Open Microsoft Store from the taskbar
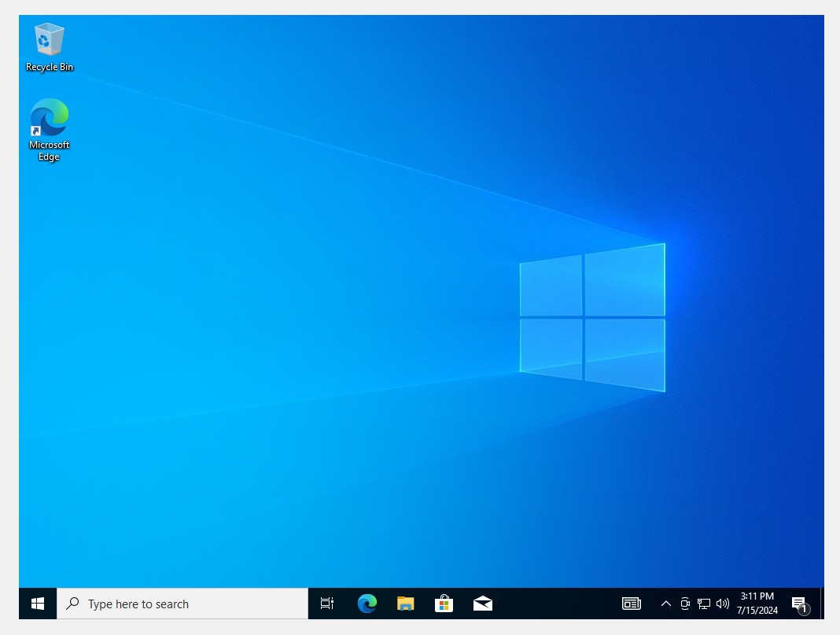Image resolution: width=840 pixels, height=635 pixels. [444, 604]
